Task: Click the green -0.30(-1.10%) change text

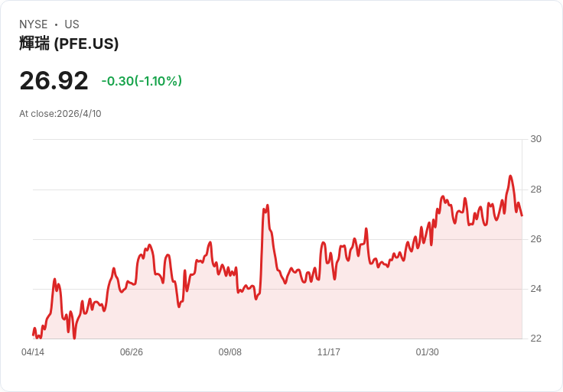Action: pyautogui.click(x=142, y=81)
